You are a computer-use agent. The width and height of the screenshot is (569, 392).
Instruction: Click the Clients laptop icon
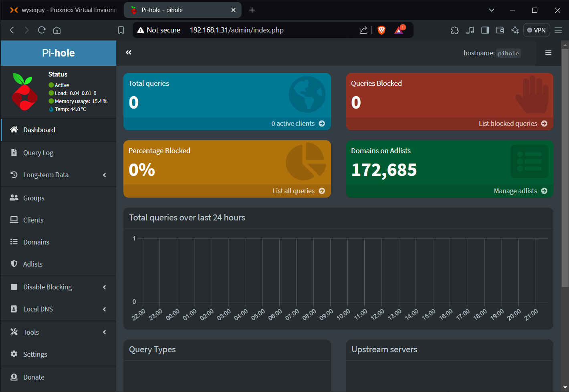(14, 220)
